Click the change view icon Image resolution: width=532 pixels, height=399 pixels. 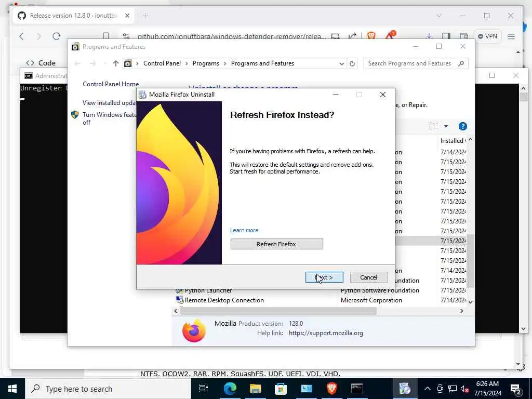434,126
